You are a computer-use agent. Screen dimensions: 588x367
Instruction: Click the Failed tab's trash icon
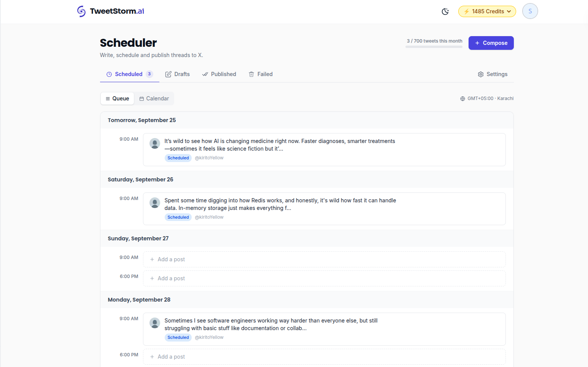[251, 74]
